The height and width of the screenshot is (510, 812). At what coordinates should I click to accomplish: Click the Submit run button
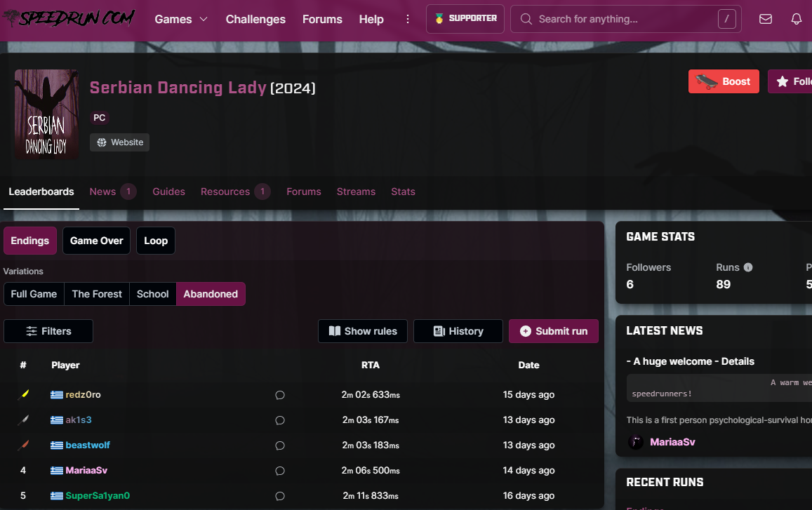coord(554,331)
